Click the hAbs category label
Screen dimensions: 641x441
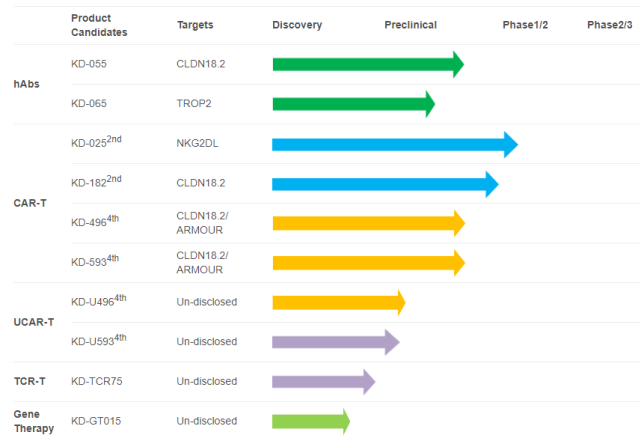pos(25,84)
